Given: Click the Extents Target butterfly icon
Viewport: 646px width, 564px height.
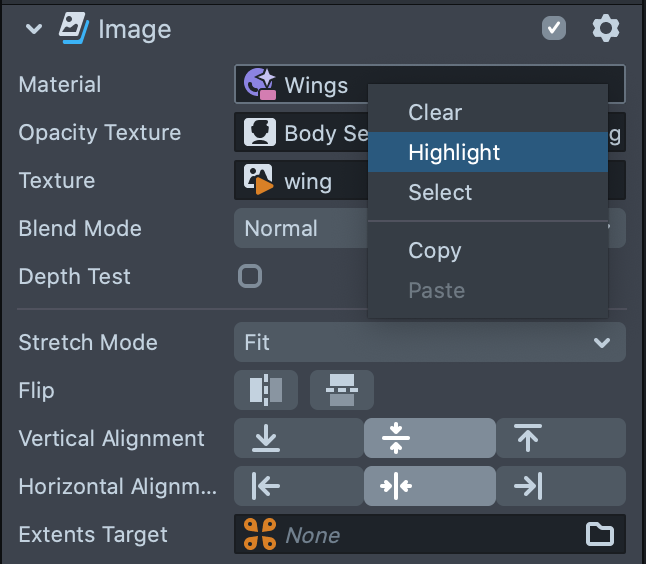Looking at the screenshot, I should tap(261, 535).
